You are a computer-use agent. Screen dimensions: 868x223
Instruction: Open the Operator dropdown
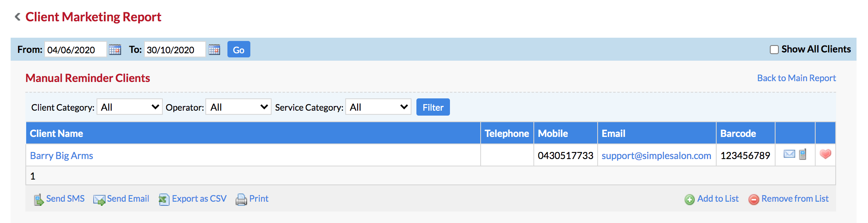pos(238,107)
